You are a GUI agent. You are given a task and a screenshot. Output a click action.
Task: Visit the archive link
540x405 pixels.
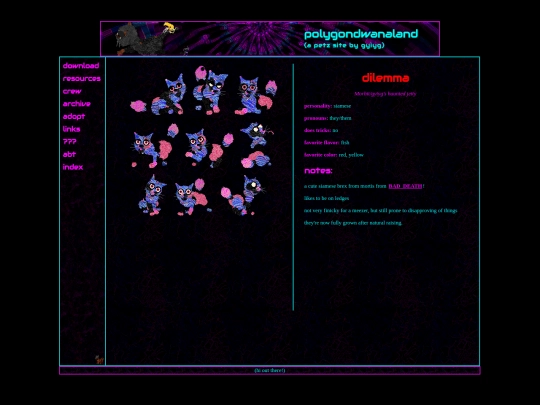tap(76, 104)
